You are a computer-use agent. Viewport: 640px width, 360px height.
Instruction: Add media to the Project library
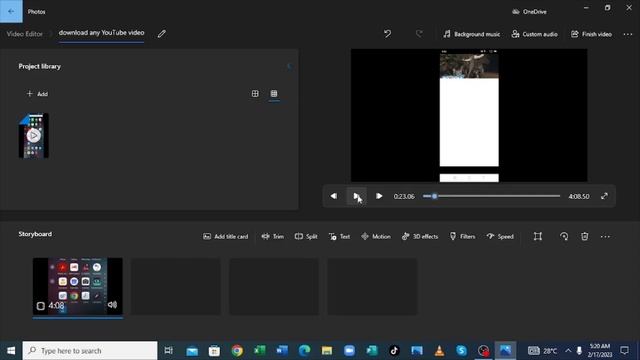click(x=37, y=94)
